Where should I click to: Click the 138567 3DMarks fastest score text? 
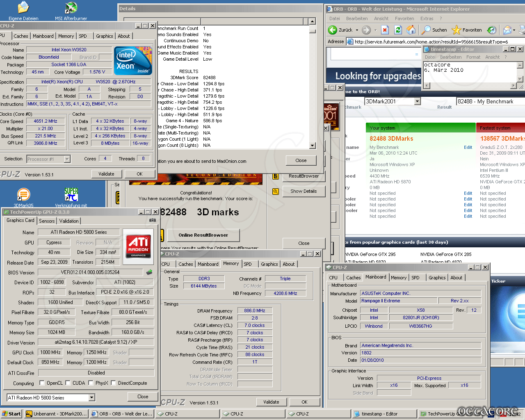click(x=502, y=139)
